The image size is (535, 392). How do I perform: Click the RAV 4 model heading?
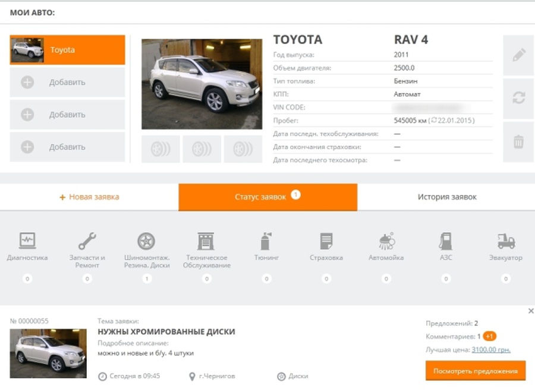click(411, 40)
